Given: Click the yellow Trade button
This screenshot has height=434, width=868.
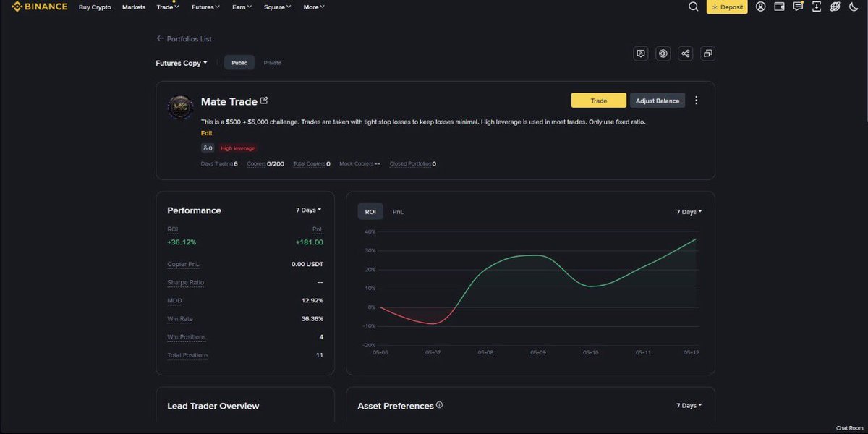Looking at the screenshot, I should coord(599,101).
